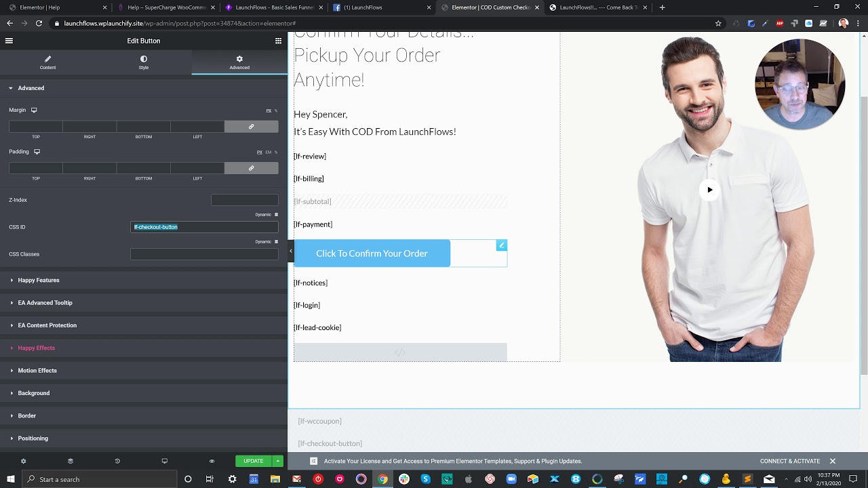Click the green Update button
Screen dimensions: 868x488
click(x=254, y=461)
